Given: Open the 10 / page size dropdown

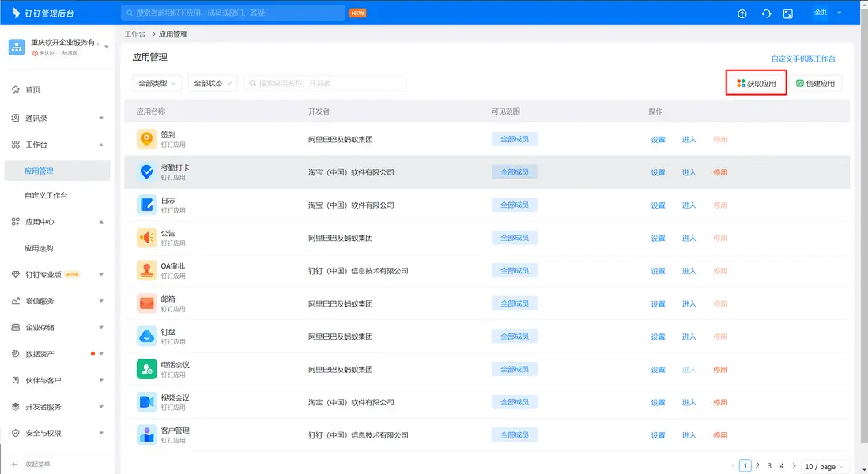Looking at the screenshot, I should pyautogui.click(x=825, y=466).
